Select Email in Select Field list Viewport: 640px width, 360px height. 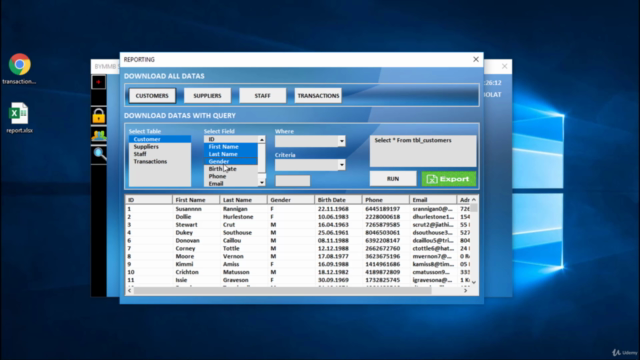(x=231, y=184)
